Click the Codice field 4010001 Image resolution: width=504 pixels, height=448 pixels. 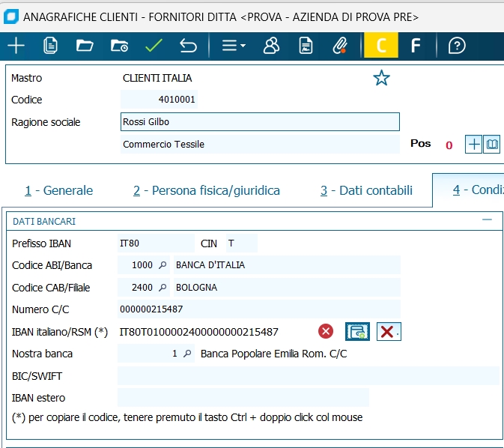[159, 99]
